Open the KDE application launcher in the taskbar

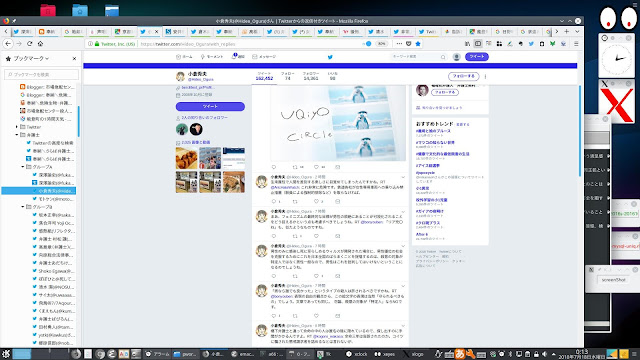[5, 354]
